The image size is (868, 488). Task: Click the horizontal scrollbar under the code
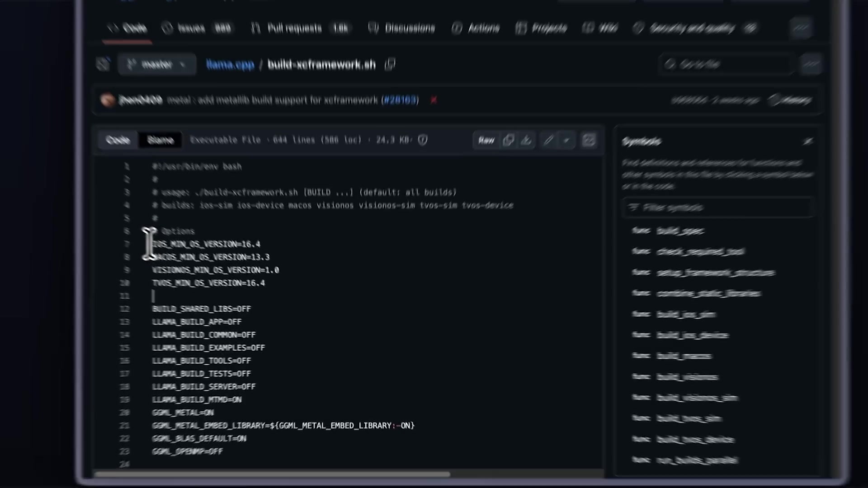pyautogui.click(x=273, y=474)
